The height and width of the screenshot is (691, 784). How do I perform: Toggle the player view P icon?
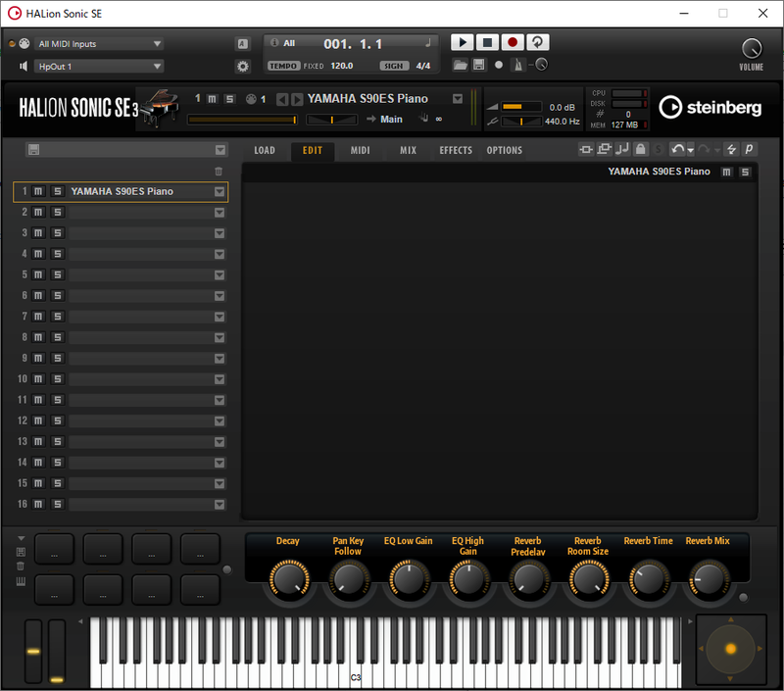pos(749,149)
